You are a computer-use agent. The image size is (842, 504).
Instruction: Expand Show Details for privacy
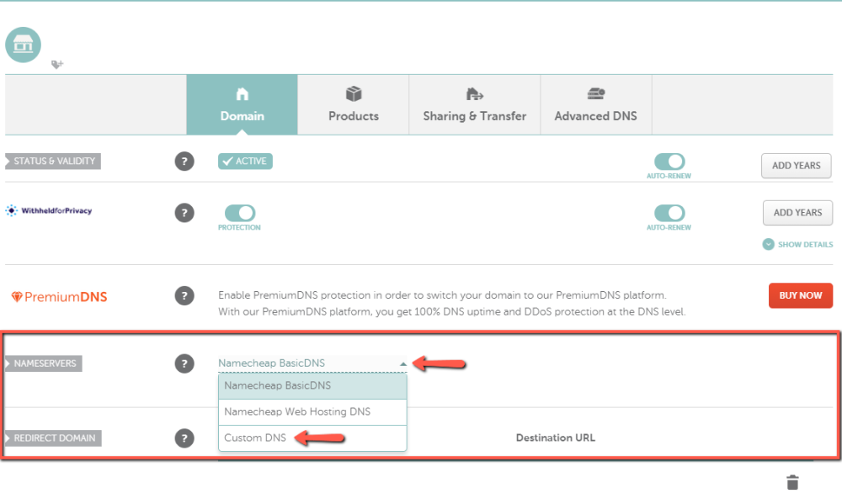[x=798, y=244]
